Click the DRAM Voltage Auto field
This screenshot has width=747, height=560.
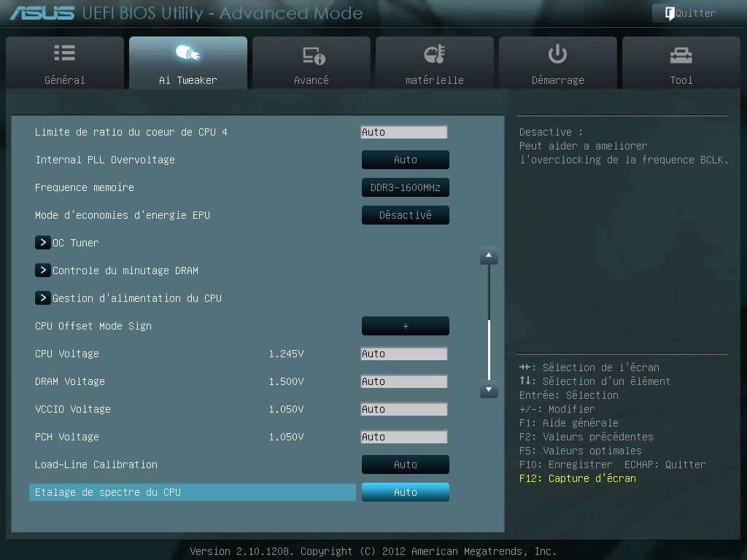point(403,381)
